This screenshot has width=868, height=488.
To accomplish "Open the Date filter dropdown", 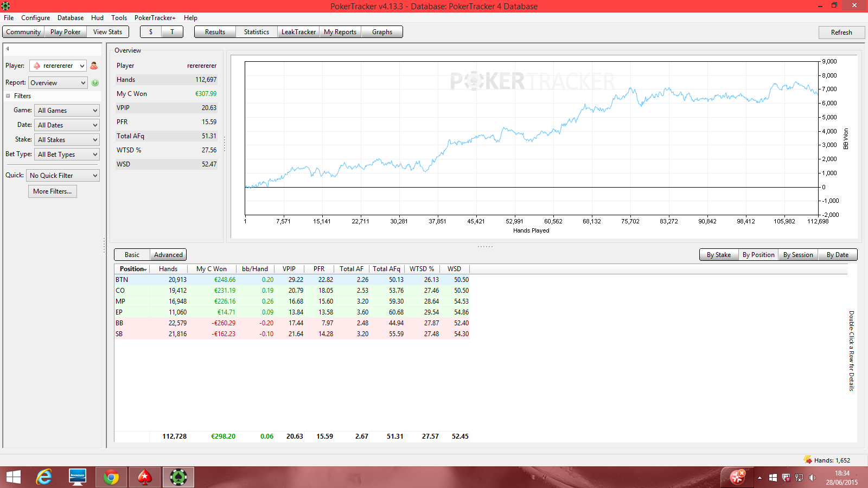I will 67,125.
